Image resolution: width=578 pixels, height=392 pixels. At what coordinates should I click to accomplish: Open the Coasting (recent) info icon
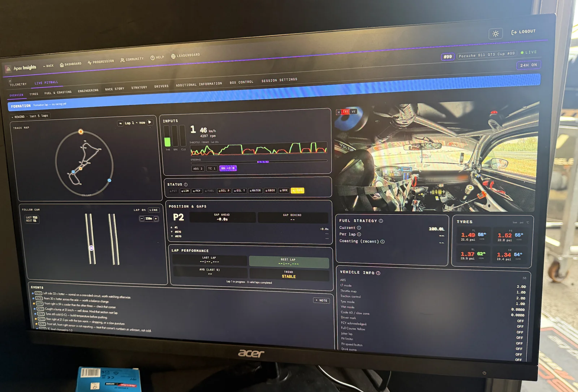click(382, 241)
